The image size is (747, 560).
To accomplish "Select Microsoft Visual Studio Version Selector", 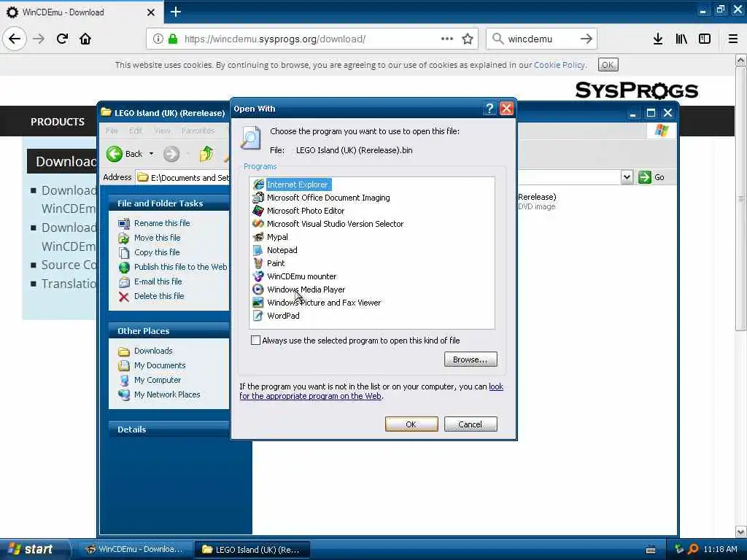I will [x=335, y=224].
